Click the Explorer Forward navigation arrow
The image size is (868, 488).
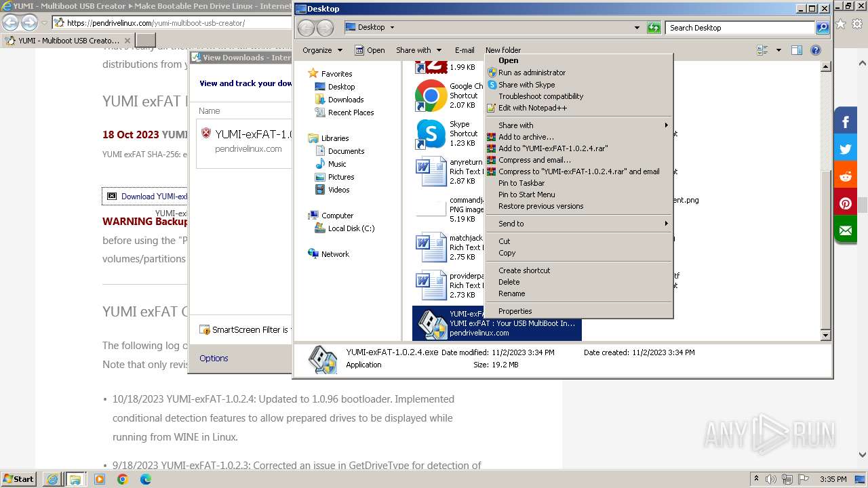tap(325, 28)
